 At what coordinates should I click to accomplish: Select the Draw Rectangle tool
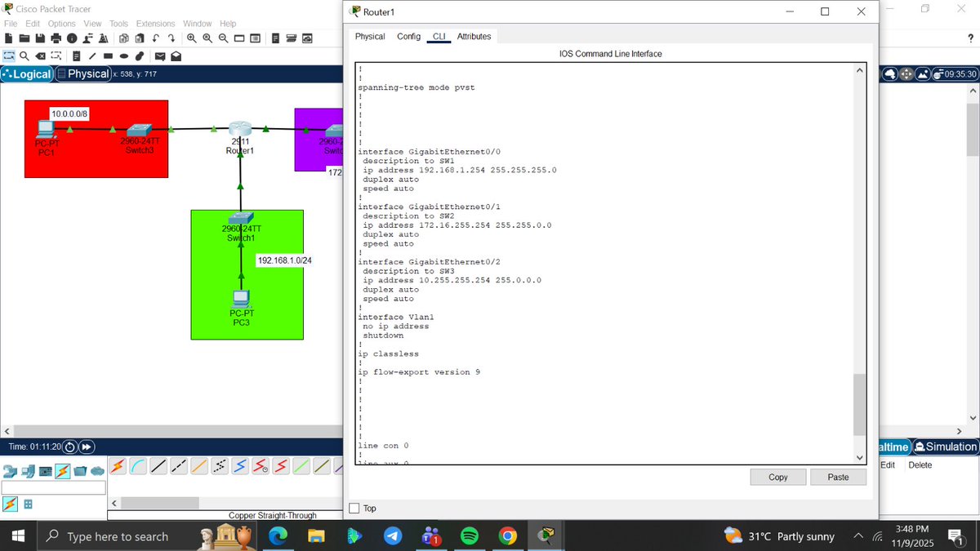tap(109, 56)
